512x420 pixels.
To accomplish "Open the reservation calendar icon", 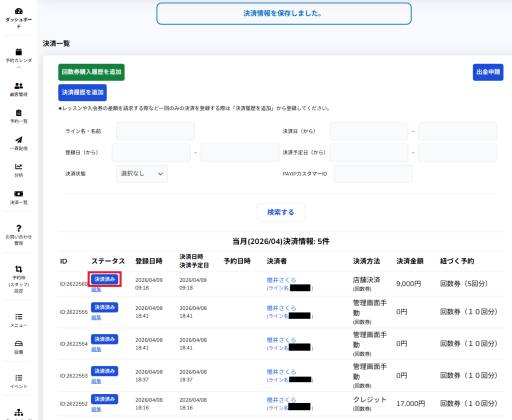I will (x=18, y=51).
